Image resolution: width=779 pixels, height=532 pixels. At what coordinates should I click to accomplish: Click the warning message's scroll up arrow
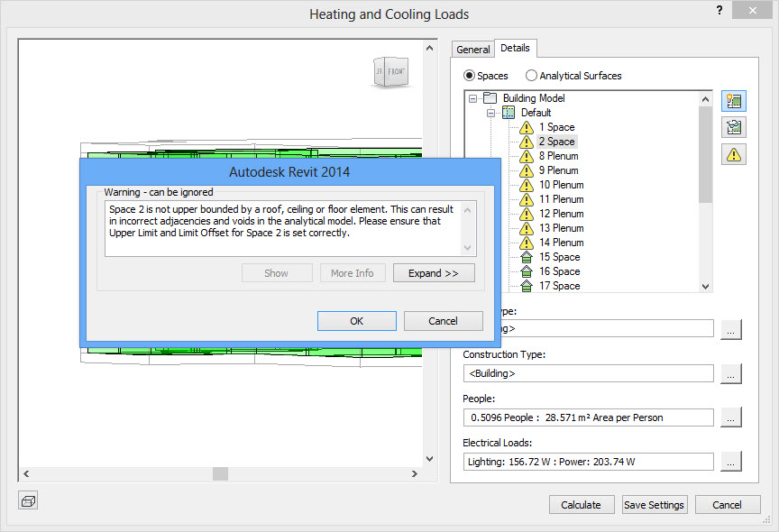[x=468, y=210]
